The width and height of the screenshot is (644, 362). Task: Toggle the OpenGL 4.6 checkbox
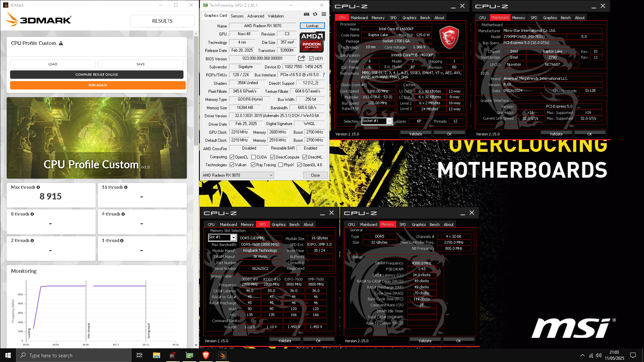click(x=300, y=165)
